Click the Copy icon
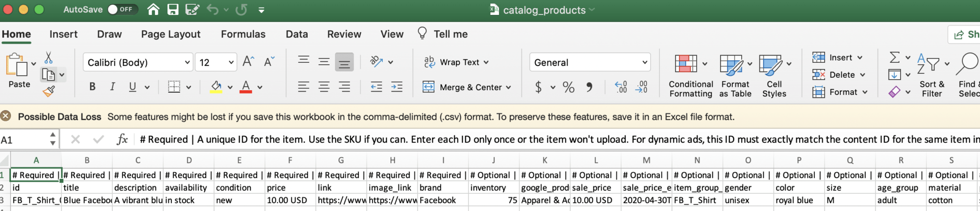 click(x=49, y=74)
